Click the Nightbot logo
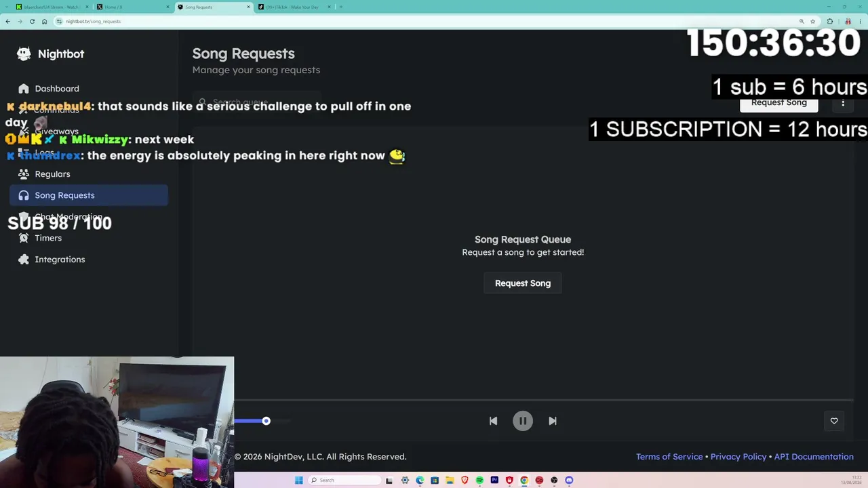The image size is (868, 488). coord(24,54)
